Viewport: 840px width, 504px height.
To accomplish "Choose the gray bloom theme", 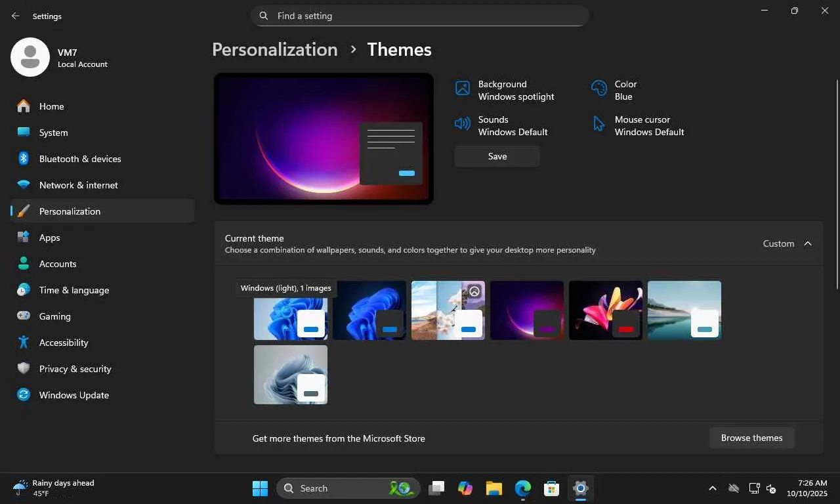I will (291, 375).
